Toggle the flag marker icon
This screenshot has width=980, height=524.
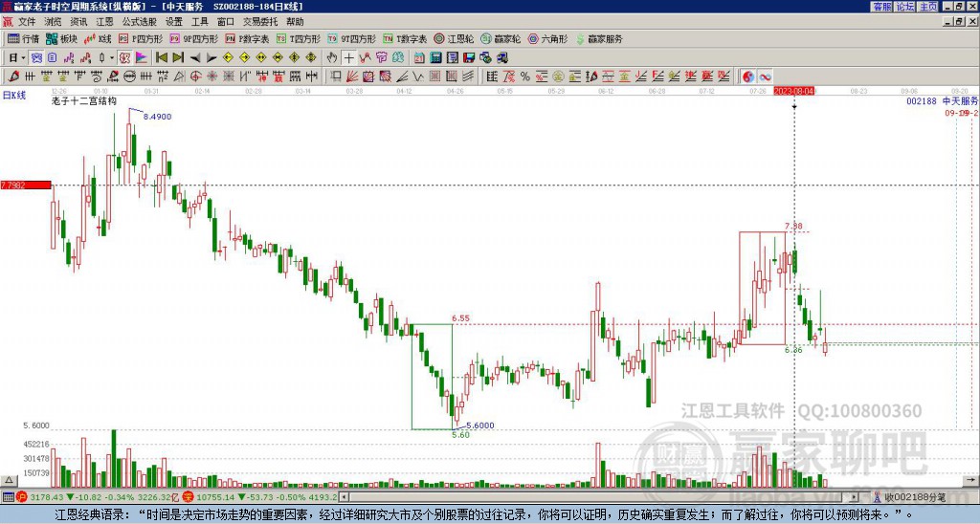tap(142, 58)
